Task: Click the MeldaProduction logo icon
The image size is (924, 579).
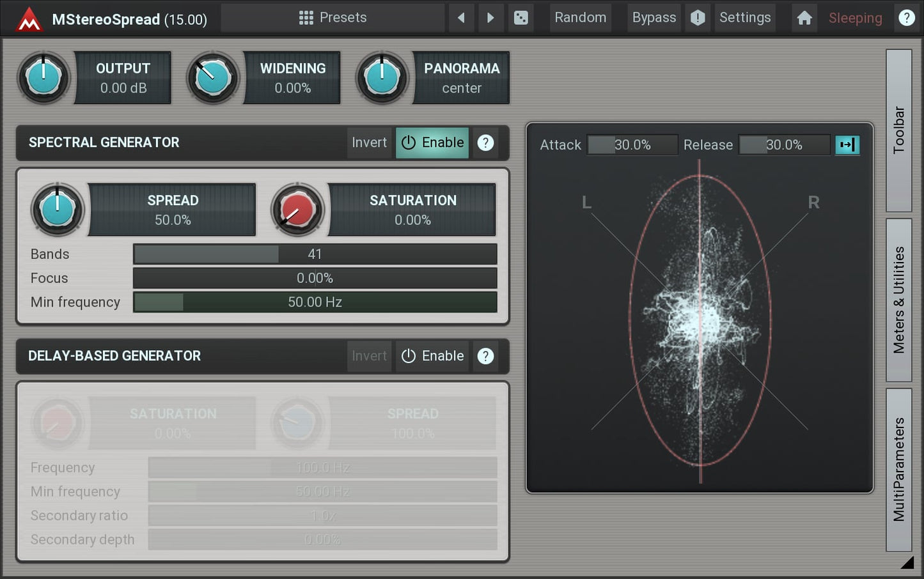Action: point(29,19)
